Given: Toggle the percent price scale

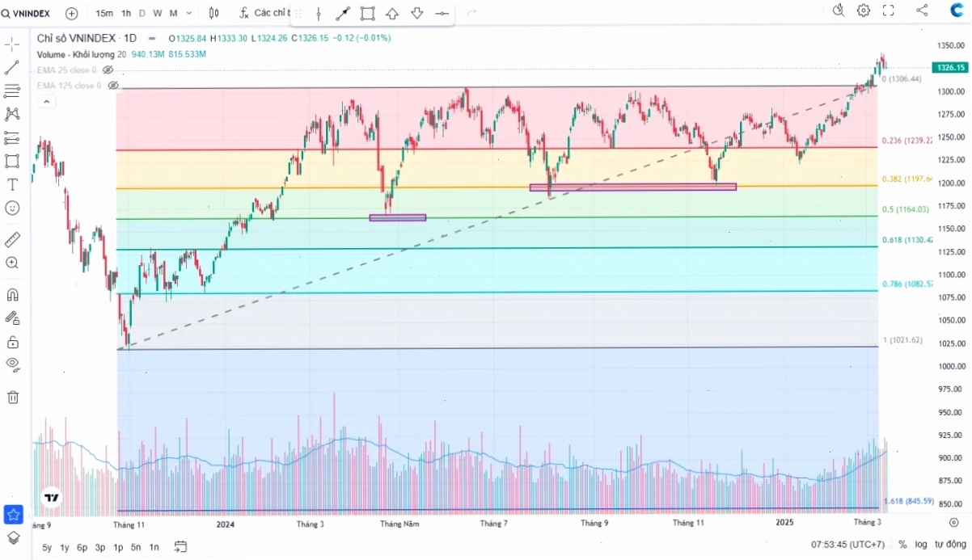Looking at the screenshot, I should [x=902, y=545].
